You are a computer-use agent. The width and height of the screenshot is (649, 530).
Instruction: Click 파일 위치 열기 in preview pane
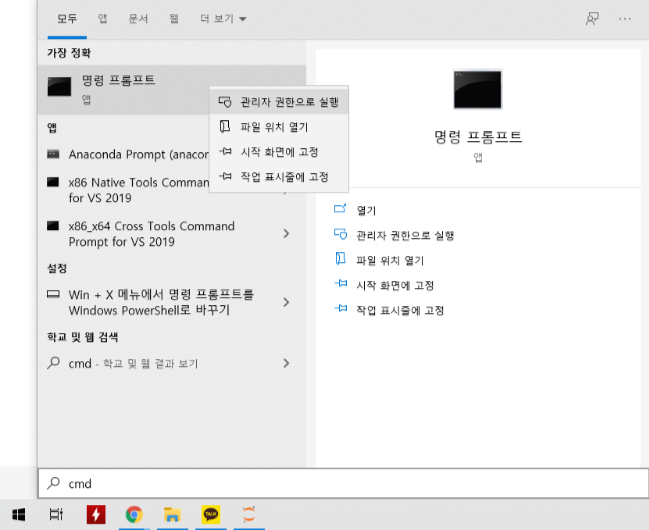pos(390,260)
